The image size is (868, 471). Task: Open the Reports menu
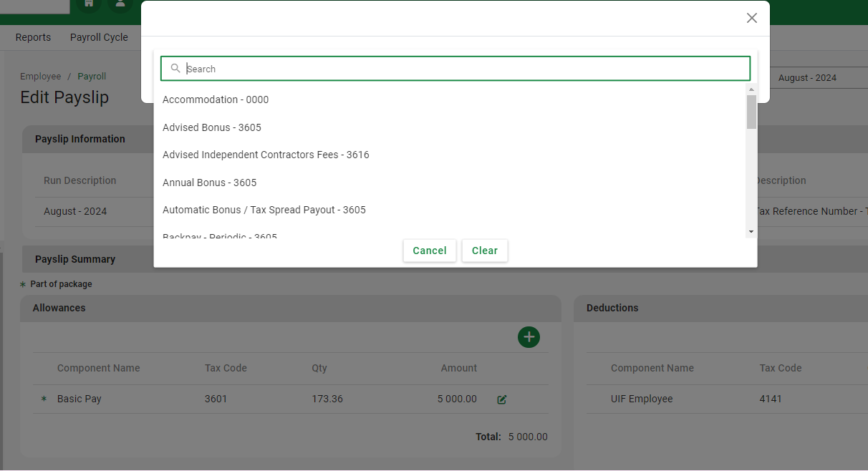pyautogui.click(x=33, y=37)
